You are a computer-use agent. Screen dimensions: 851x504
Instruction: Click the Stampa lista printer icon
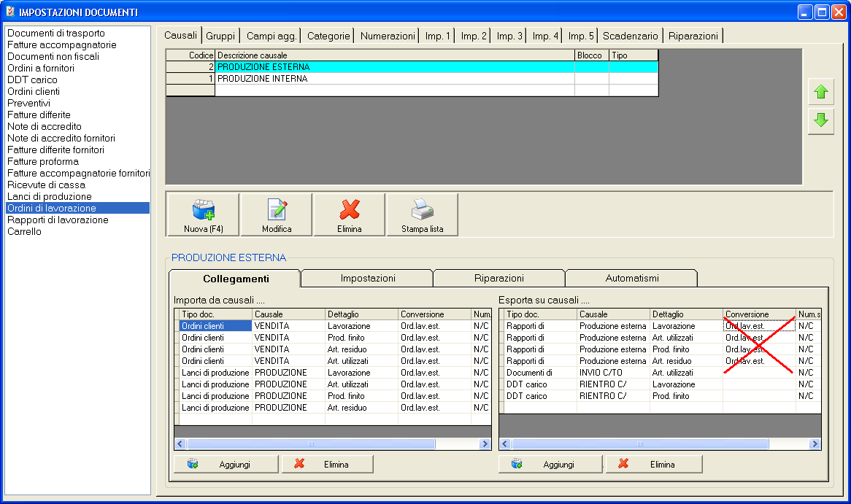pyautogui.click(x=422, y=214)
